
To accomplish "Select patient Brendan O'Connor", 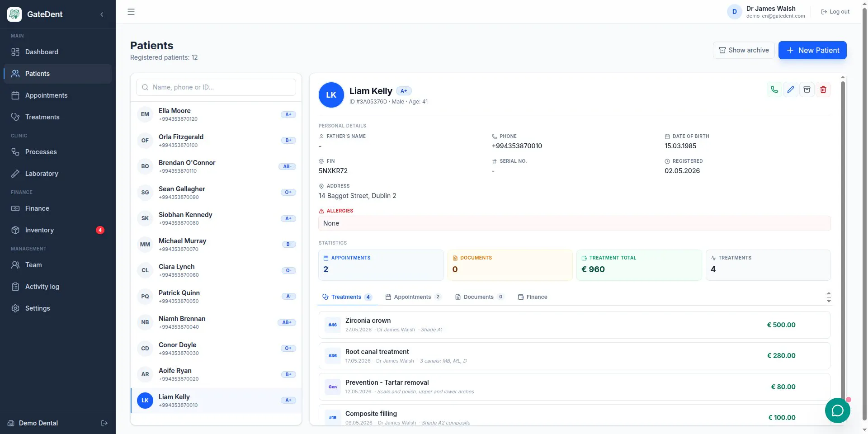I will click(x=216, y=166).
